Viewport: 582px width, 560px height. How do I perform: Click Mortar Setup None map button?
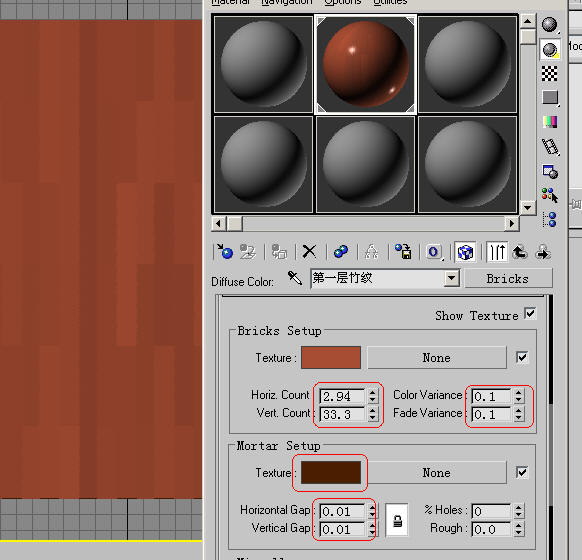pyautogui.click(x=437, y=472)
